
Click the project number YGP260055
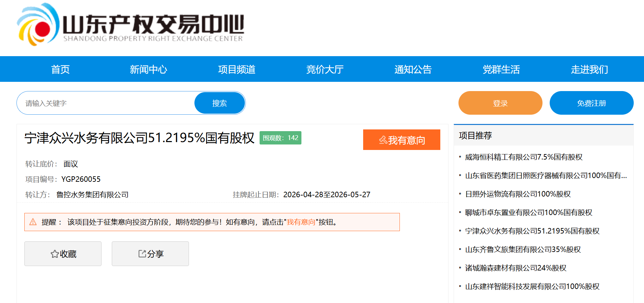pyautogui.click(x=81, y=179)
